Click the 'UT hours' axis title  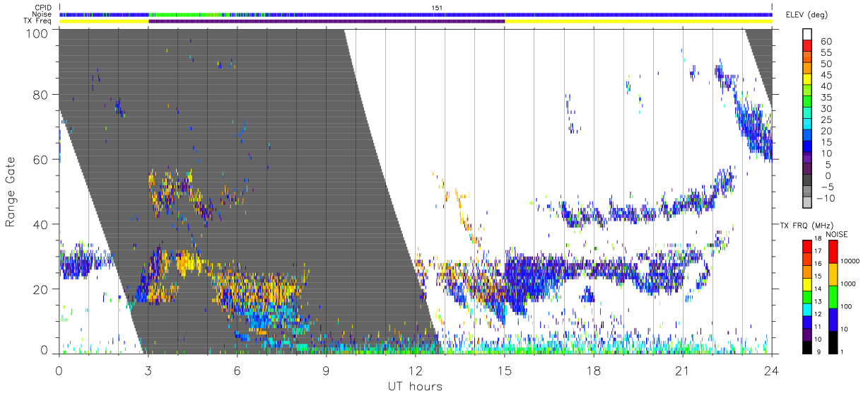coord(415,386)
